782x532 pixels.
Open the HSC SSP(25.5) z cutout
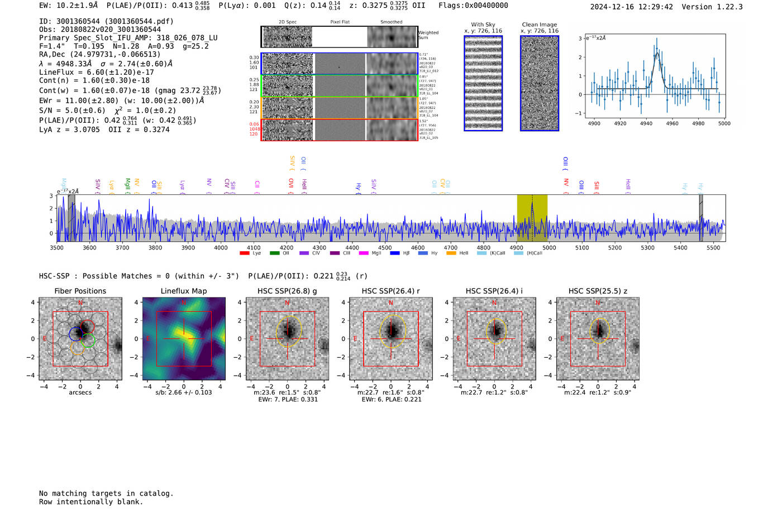(x=598, y=339)
